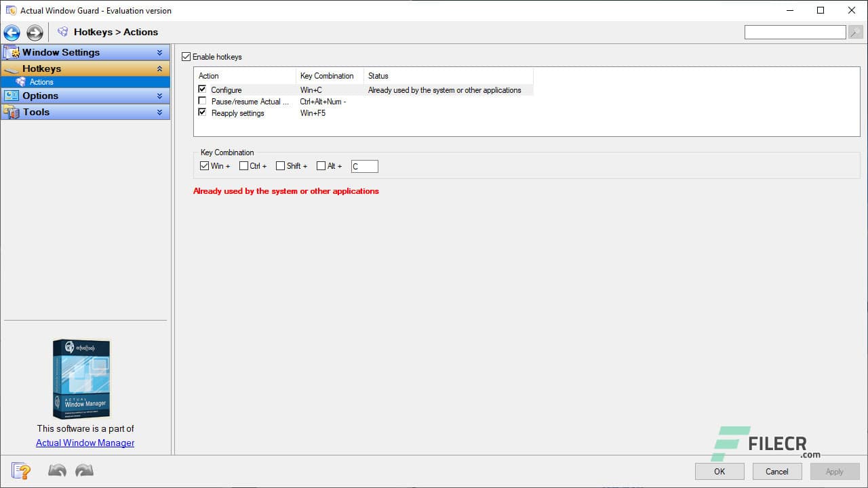868x488 pixels.
Task: Click the keyboard icon next to Hotkeys
Action: pyautogui.click(x=12, y=68)
